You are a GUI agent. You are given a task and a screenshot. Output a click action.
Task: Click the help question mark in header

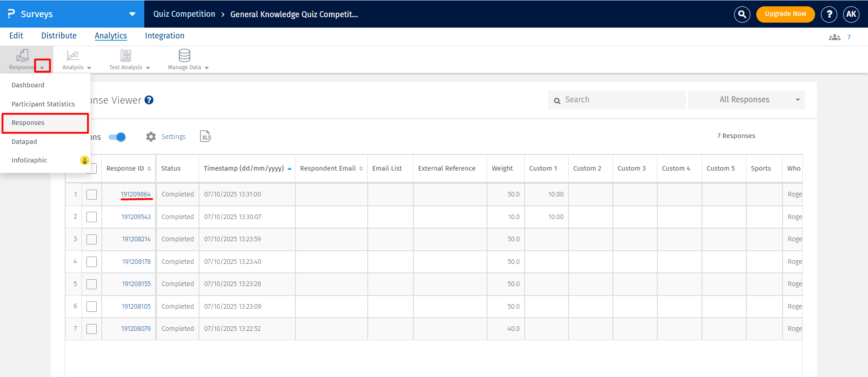click(x=829, y=14)
